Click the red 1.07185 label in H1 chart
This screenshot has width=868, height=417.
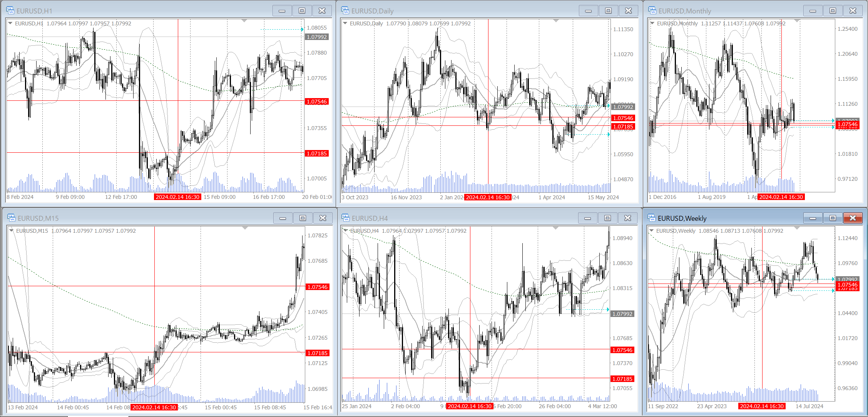pyautogui.click(x=317, y=153)
